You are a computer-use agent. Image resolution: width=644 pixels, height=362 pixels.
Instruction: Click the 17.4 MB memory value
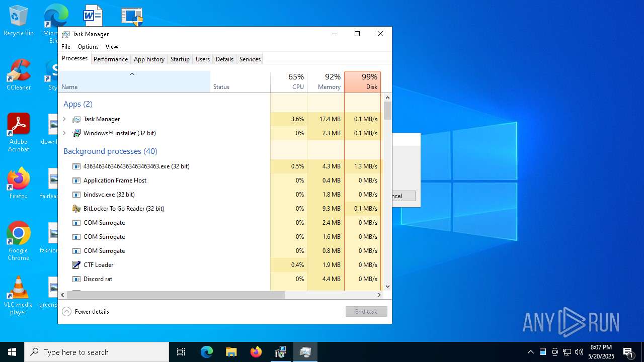(x=330, y=119)
